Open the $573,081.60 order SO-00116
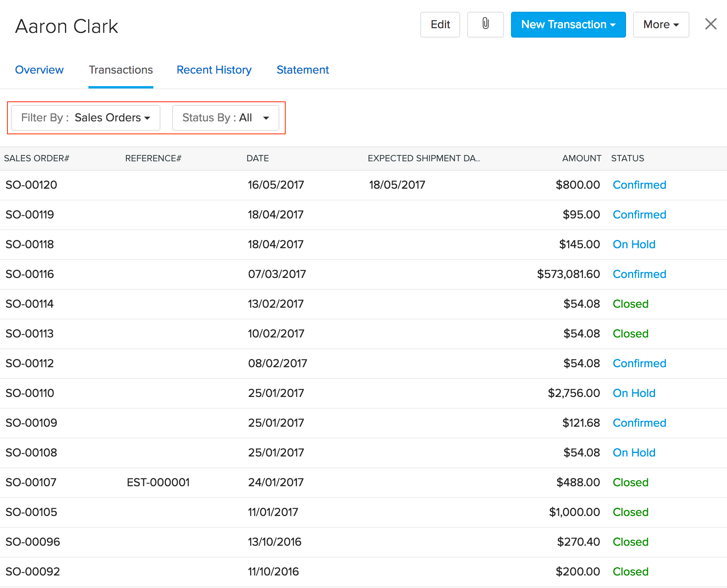 click(30, 274)
